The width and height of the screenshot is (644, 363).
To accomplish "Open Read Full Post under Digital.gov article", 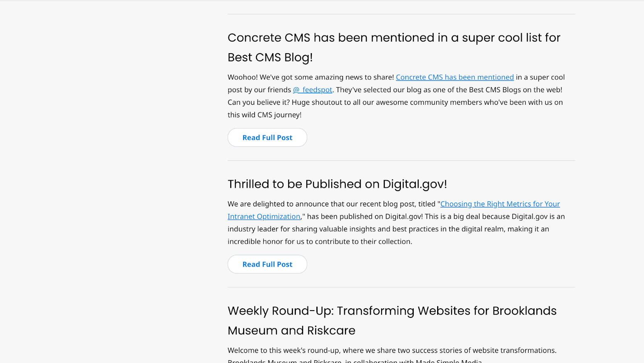I will [x=267, y=264].
